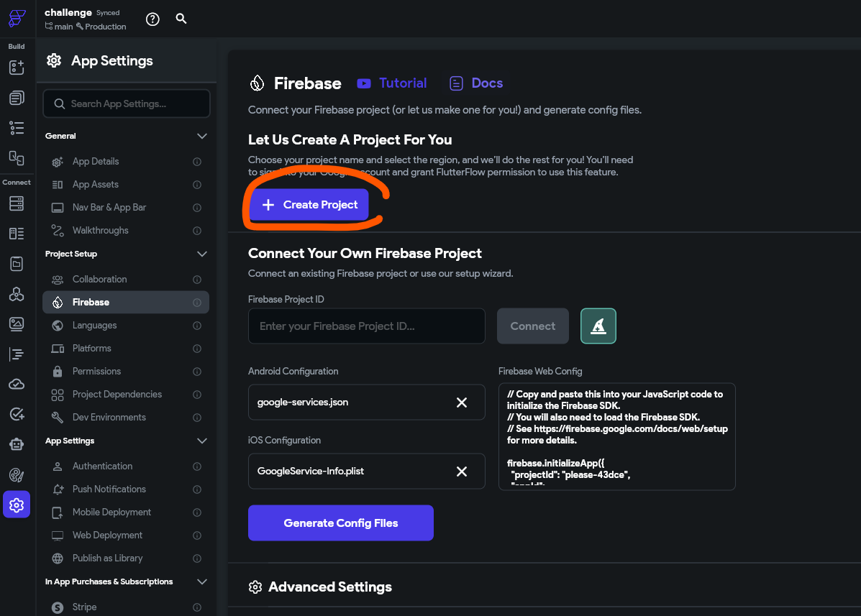Open Permissions settings

coord(126,372)
